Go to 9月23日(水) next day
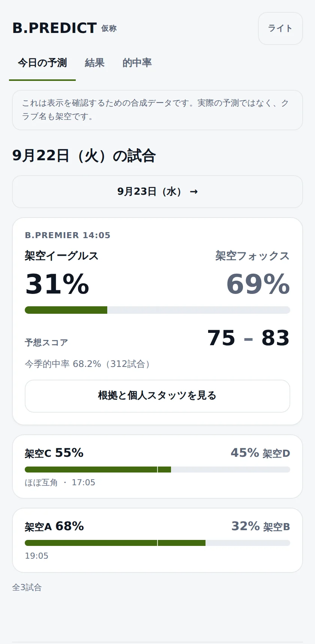This screenshot has height=644, width=315. 157,192
